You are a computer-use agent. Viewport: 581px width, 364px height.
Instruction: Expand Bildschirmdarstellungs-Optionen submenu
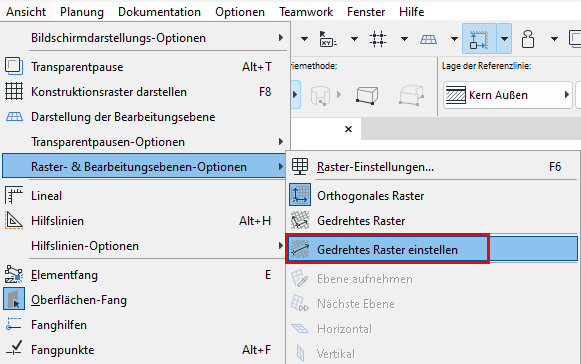pos(145,38)
